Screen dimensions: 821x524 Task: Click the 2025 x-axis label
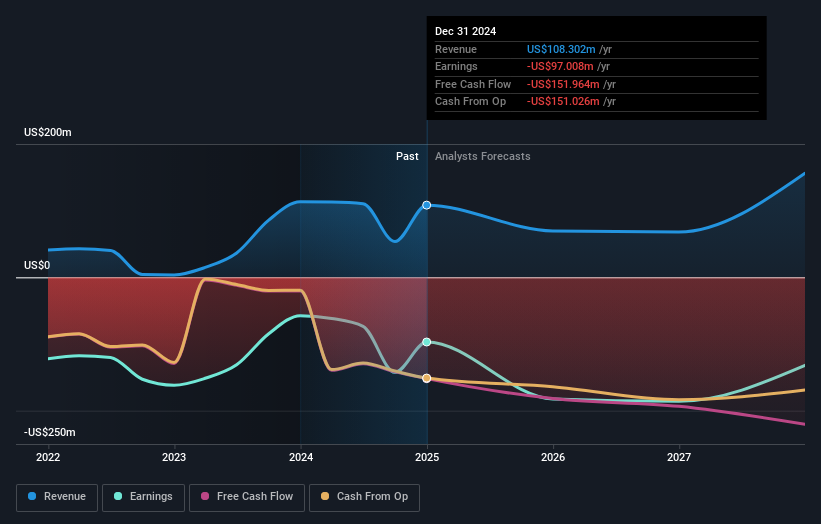[427, 457]
